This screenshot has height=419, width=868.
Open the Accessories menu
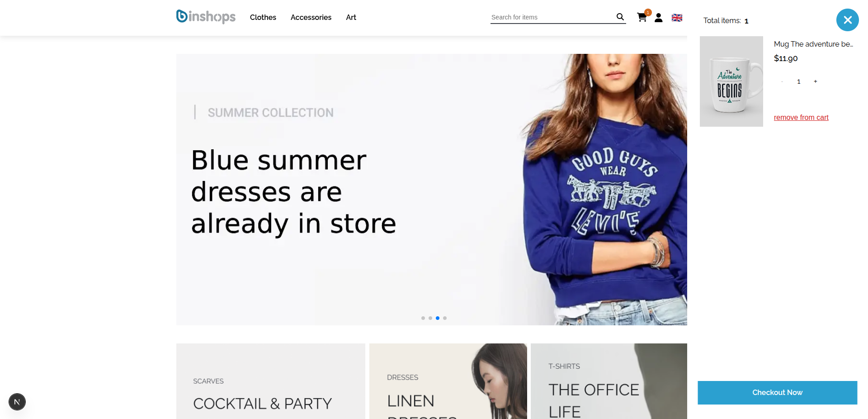coord(311,17)
